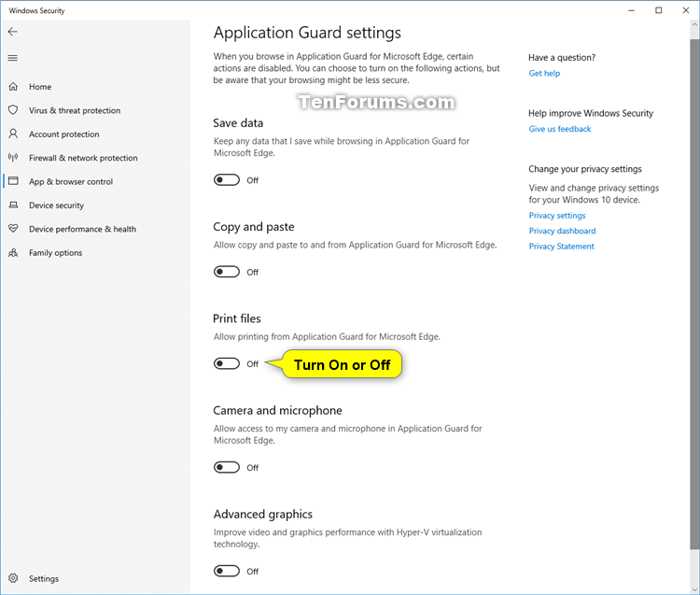Click the scrollbar down arrow
Image resolution: width=700 pixels, height=595 pixels.
coord(694,588)
